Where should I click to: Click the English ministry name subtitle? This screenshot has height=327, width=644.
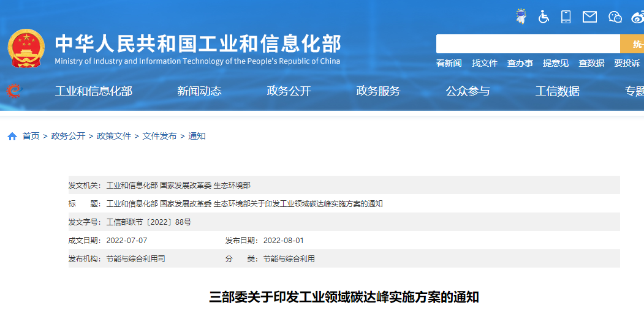pyautogui.click(x=197, y=61)
